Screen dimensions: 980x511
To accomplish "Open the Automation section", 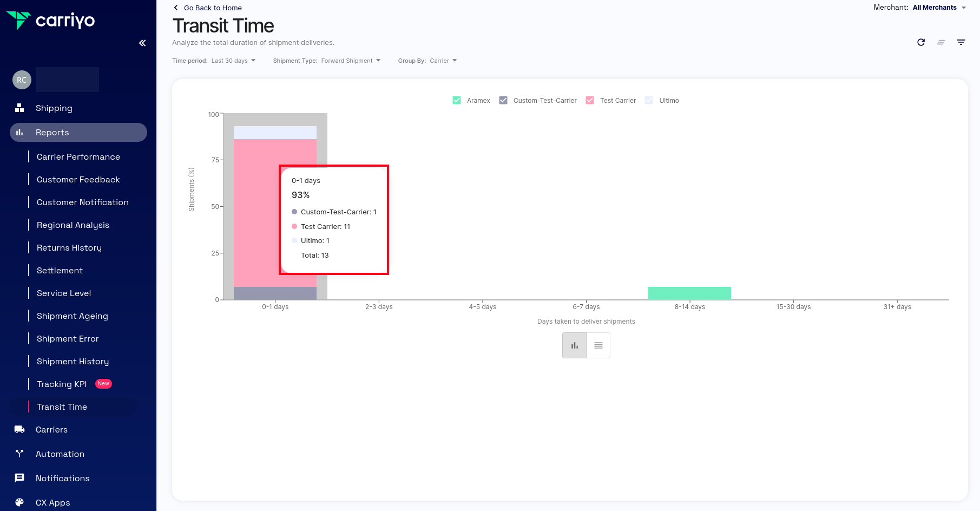I will point(60,454).
